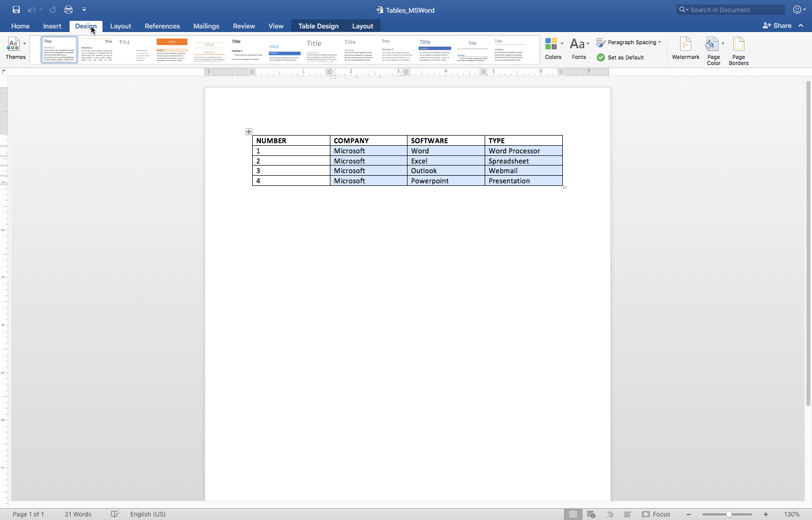
Task: Click the Webmail cell
Action: [524, 171]
